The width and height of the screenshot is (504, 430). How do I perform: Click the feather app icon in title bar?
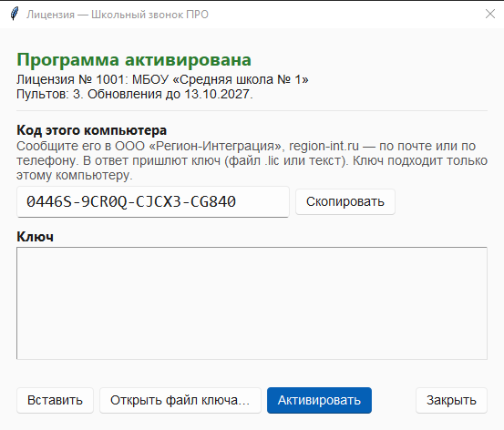point(15,15)
